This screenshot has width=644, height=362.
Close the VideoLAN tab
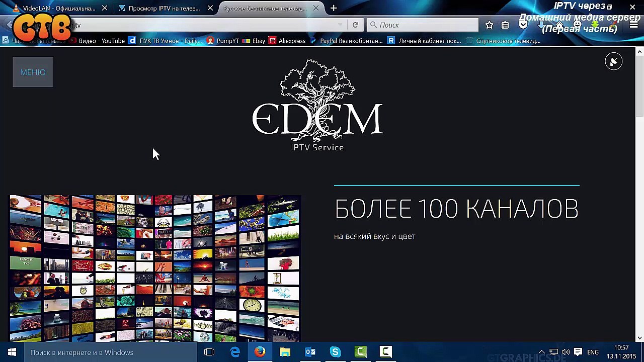105,9
